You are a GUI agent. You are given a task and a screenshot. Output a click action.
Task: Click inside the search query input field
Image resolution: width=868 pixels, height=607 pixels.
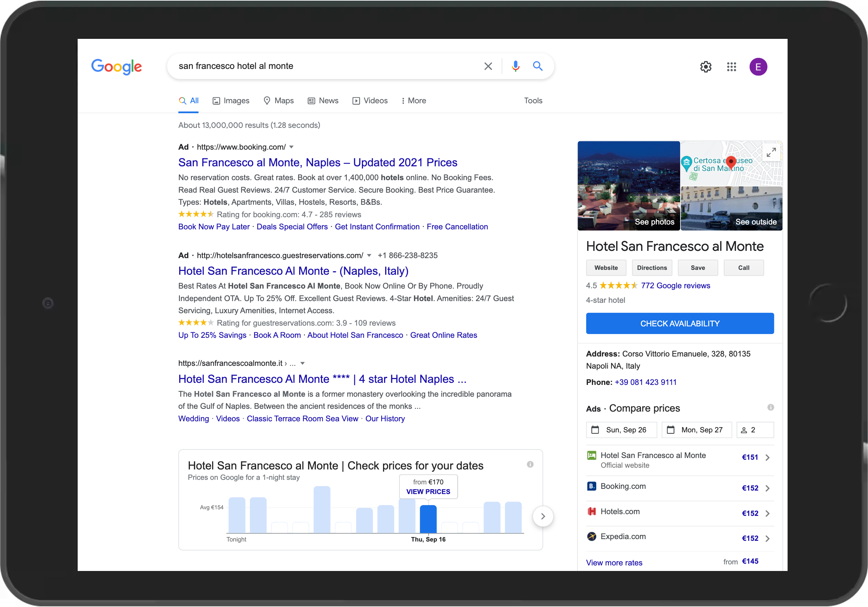[x=325, y=66]
